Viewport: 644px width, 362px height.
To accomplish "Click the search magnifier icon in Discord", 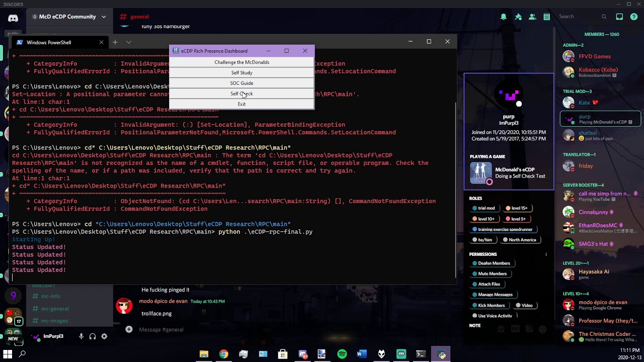I will point(604,17).
